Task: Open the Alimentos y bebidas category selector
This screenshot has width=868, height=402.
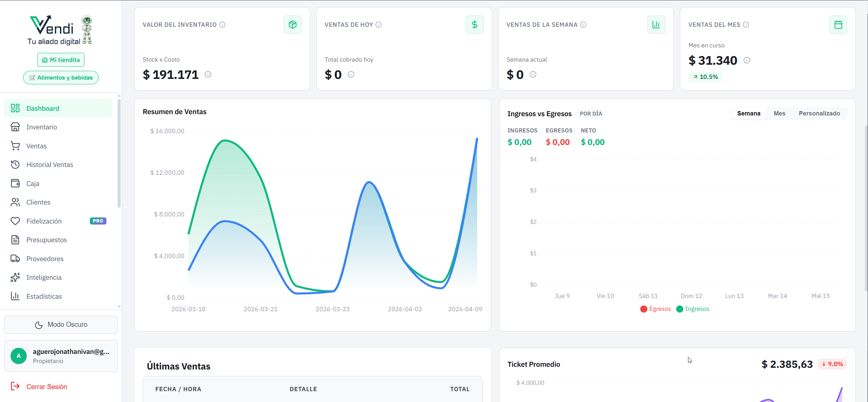Action: 61,77
